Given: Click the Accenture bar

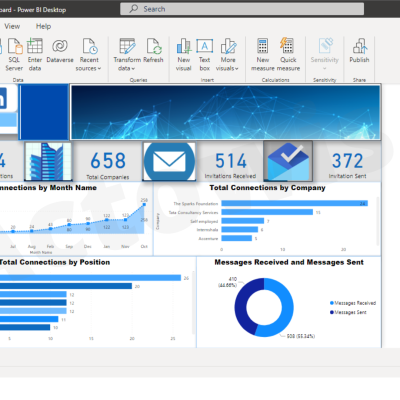Looking at the screenshot, I should pyautogui.click(x=237, y=238).
